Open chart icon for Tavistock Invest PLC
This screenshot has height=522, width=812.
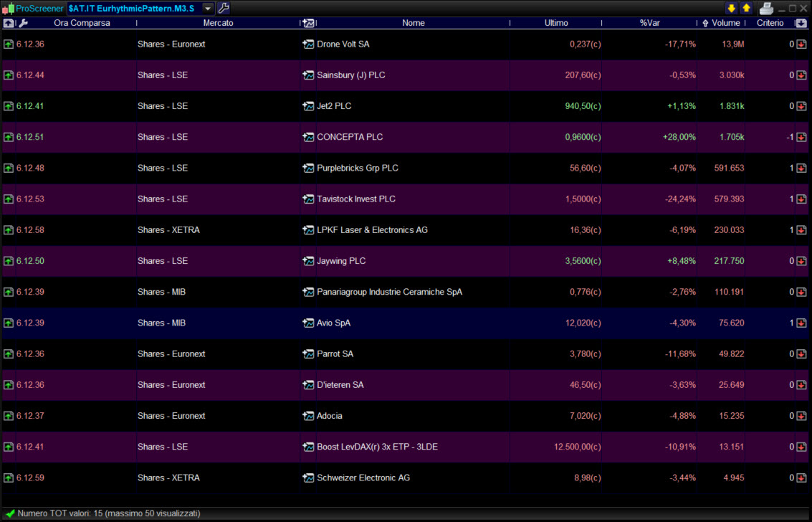308,199
